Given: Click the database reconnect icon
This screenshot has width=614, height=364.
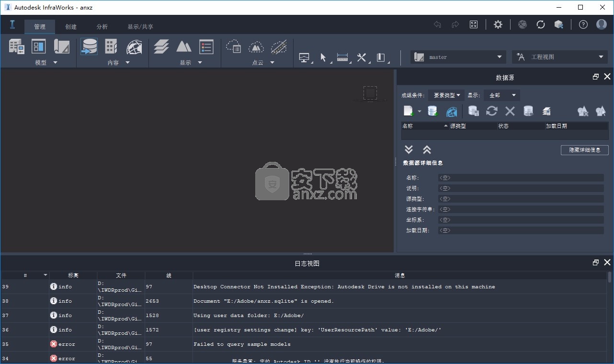Looking at the screenshot, I should pos(528,111).
